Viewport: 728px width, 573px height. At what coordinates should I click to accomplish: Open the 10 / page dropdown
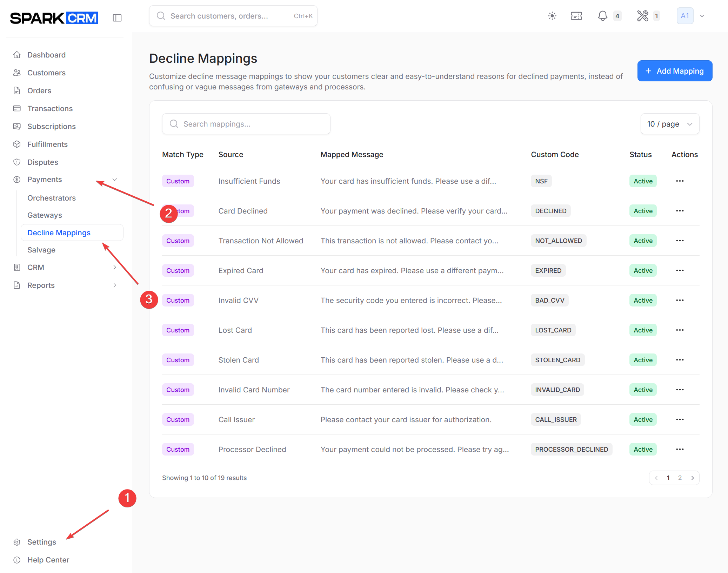coord(670,124)
